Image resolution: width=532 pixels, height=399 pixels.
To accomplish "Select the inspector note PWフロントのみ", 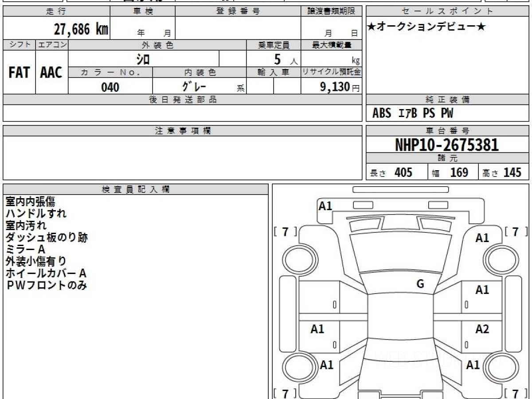I will 47,286.
